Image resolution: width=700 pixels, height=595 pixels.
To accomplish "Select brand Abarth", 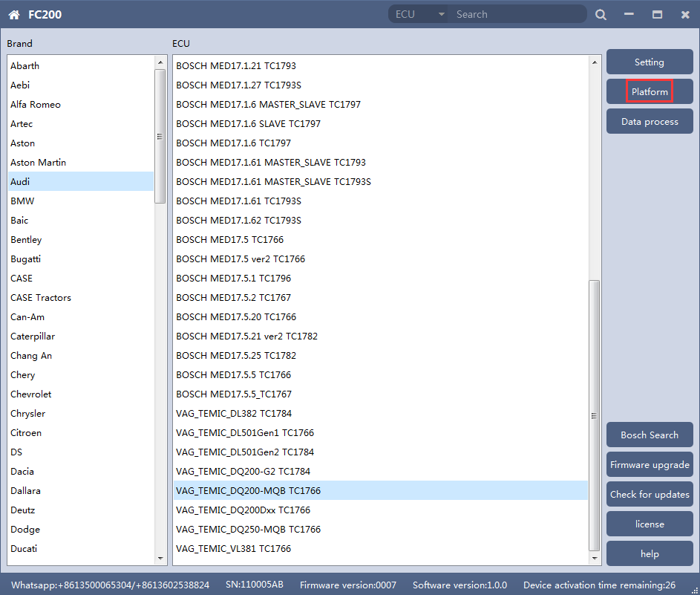I will [x=81, y=65].
